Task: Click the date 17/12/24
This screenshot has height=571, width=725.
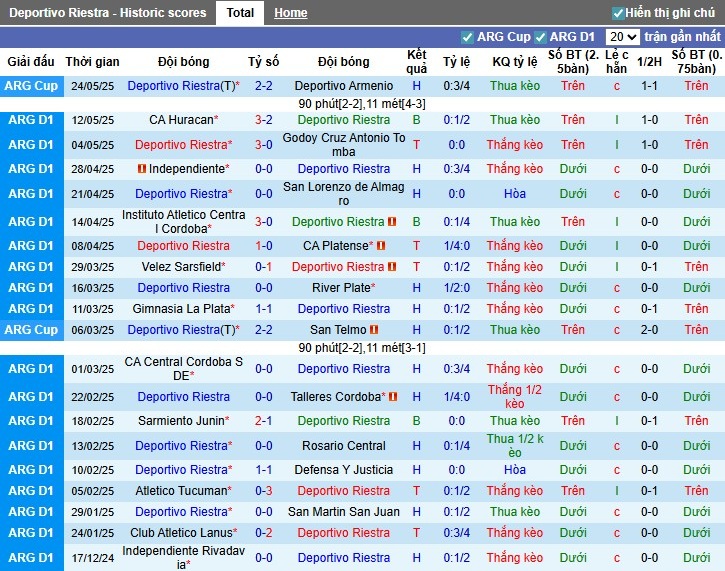Action: click(92, 558)
